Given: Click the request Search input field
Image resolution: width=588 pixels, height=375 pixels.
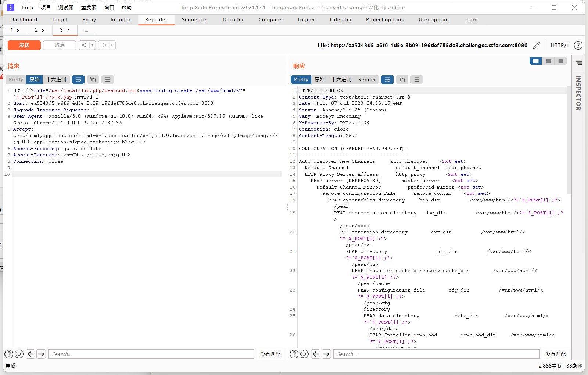Looking at the screenshot, I should [151, 354].
